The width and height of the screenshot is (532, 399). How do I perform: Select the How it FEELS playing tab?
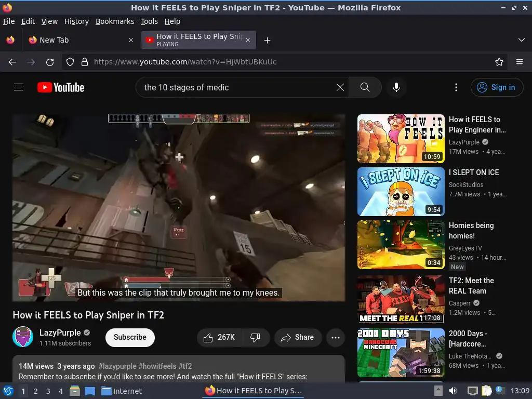pos(198,40)
